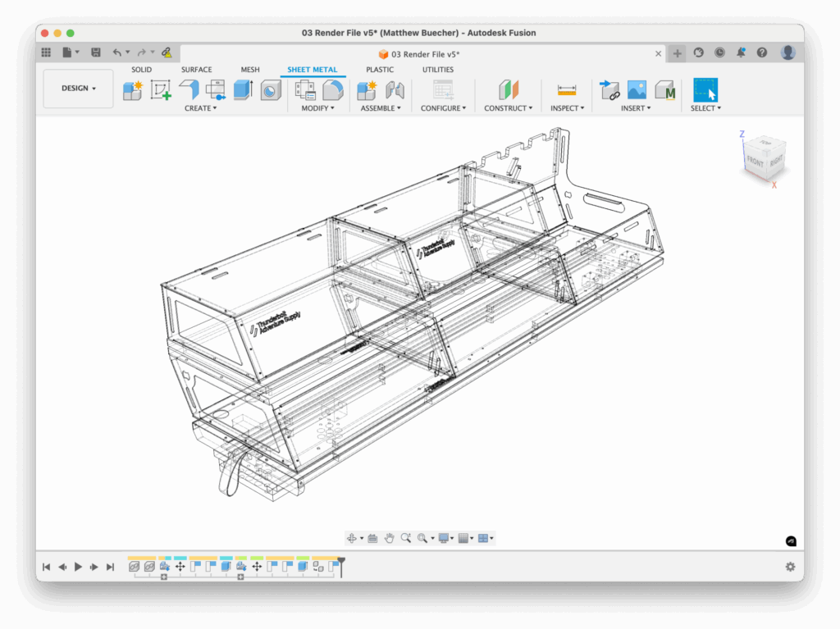Click the Create Sketch tool icon
Screen dimensions: 840x629
tap(161, 90)
